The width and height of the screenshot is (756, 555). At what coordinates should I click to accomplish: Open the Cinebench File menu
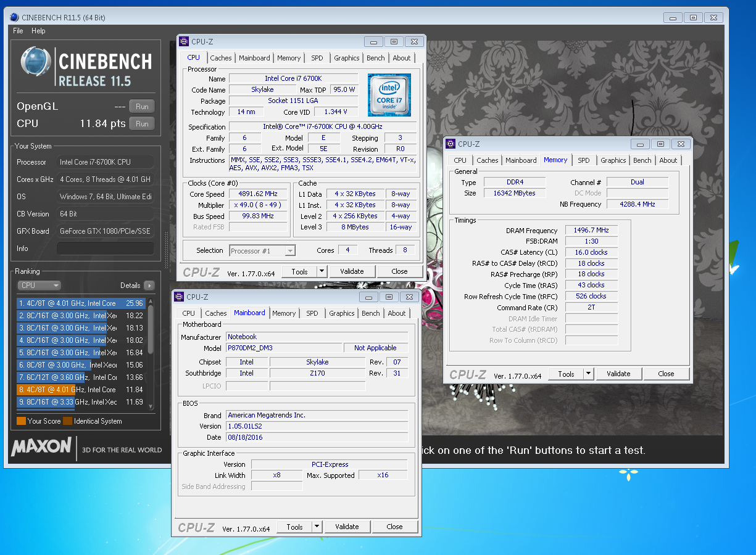tap(18, 31)
